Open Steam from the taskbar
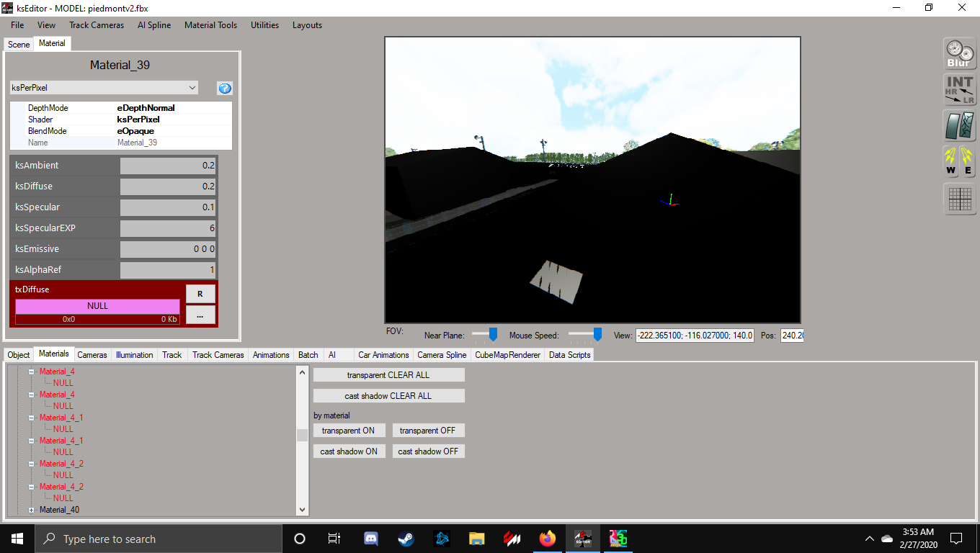The image size is (980, 553). pyautogui.click(x=406, y=539)
